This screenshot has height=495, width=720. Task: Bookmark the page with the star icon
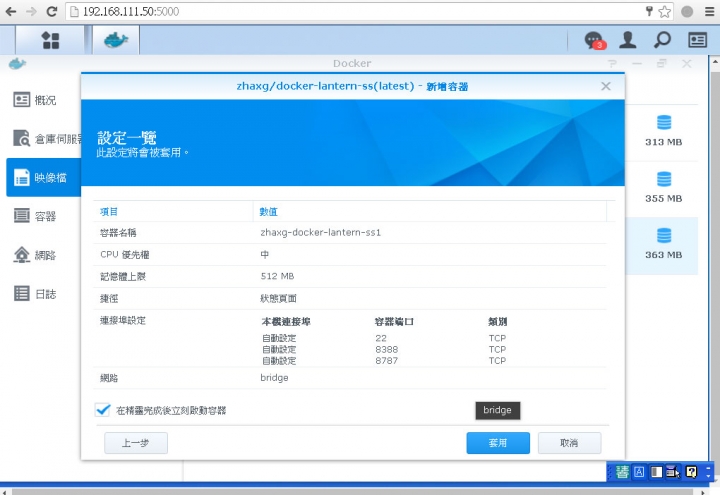(664, 11)
